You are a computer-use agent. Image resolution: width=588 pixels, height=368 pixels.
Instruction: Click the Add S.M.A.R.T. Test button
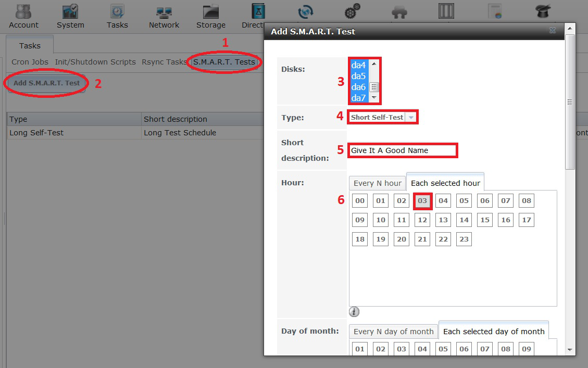pyautogui.click(x=46, y=83)
